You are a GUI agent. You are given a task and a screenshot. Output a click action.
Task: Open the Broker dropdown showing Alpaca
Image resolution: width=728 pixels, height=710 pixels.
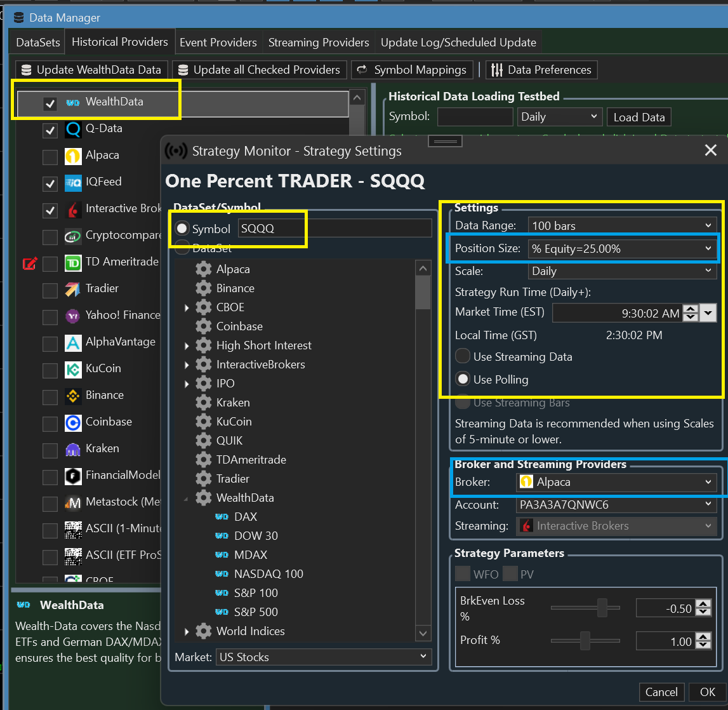tap(616, 483)
